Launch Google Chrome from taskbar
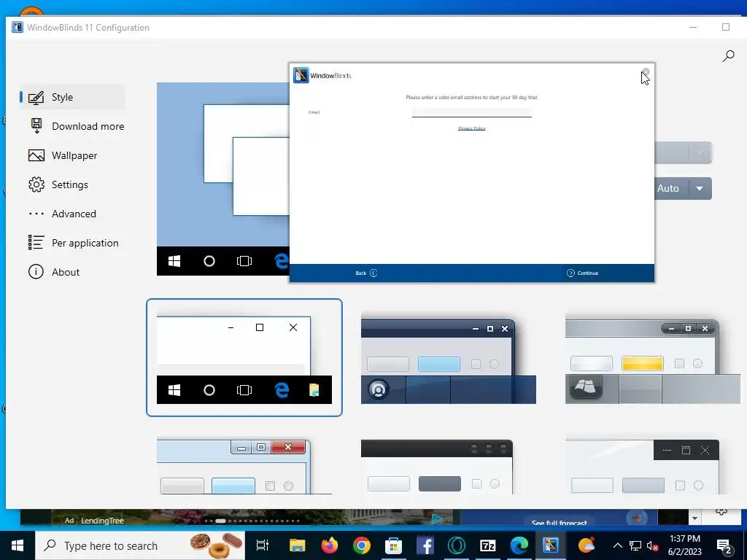The width and height of the screenshot is (747, 560). pyautogui.click(x=362, y=545)
